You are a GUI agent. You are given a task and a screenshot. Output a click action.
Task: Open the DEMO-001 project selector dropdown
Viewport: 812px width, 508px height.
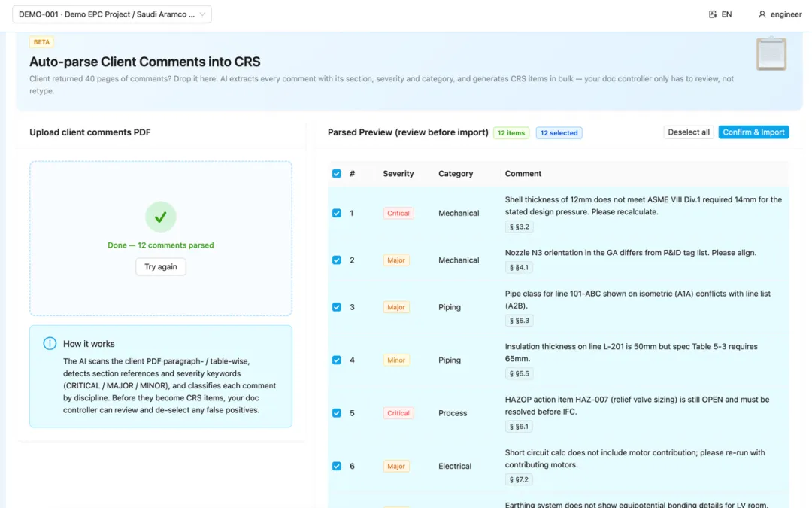pyautogui.click(x=113, y=14)
